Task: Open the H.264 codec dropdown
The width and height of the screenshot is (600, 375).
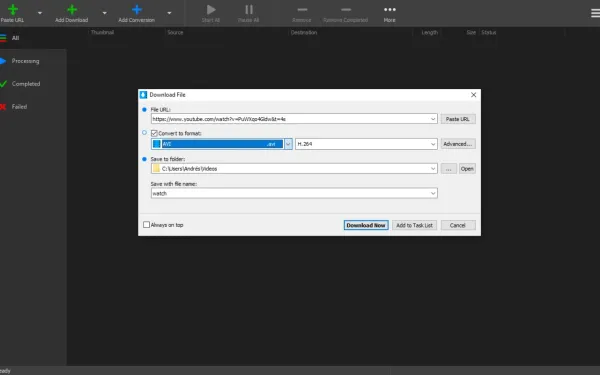Action: pyautogui.click(x=433, y=144)
